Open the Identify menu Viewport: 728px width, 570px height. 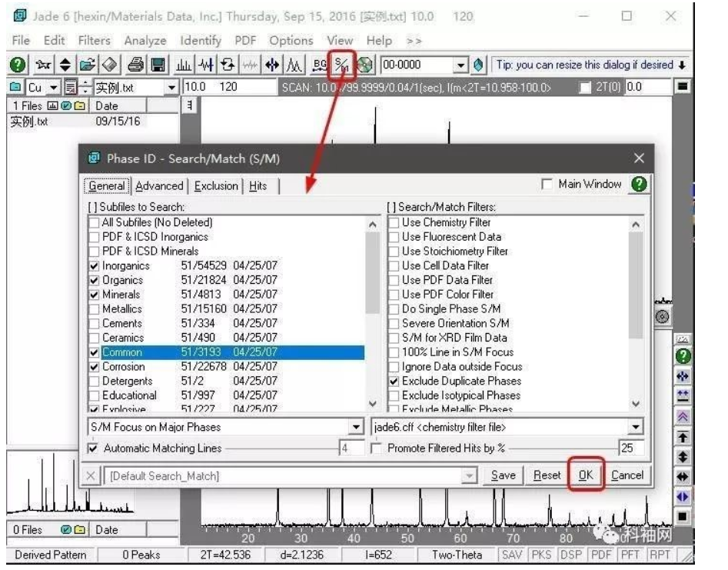click(x=201, y=41)
